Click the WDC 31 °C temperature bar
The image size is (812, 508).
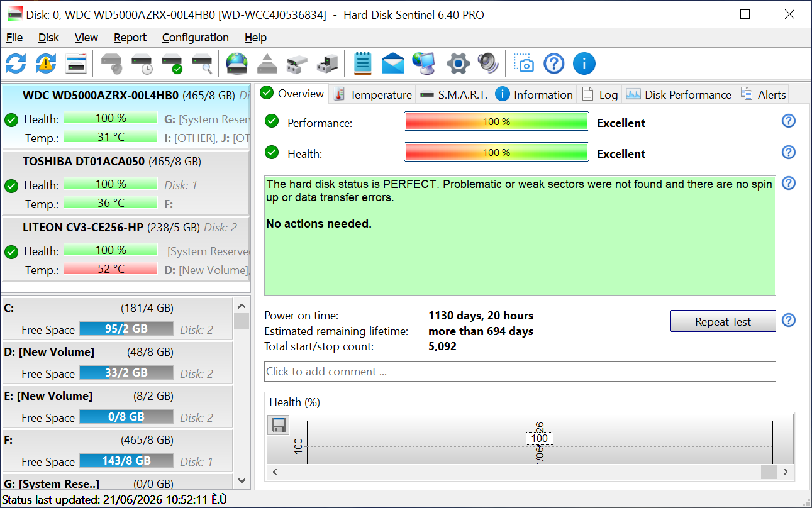[111, 136]
